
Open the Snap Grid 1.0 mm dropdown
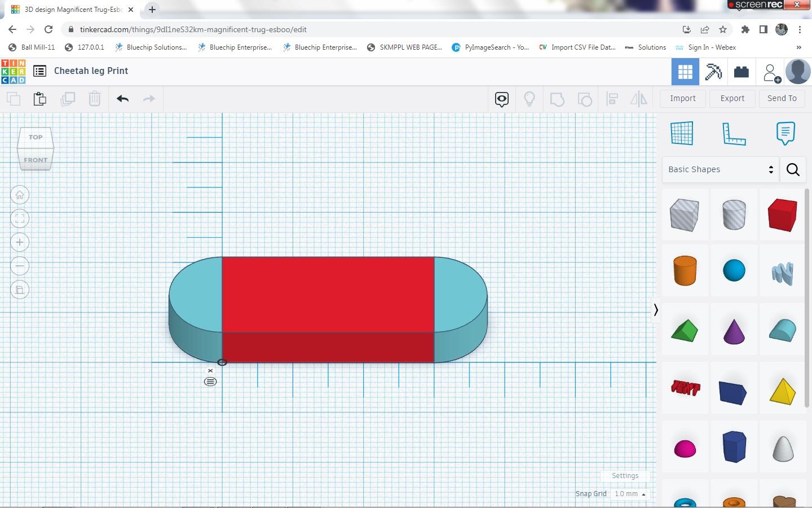(x=630, y=494)
